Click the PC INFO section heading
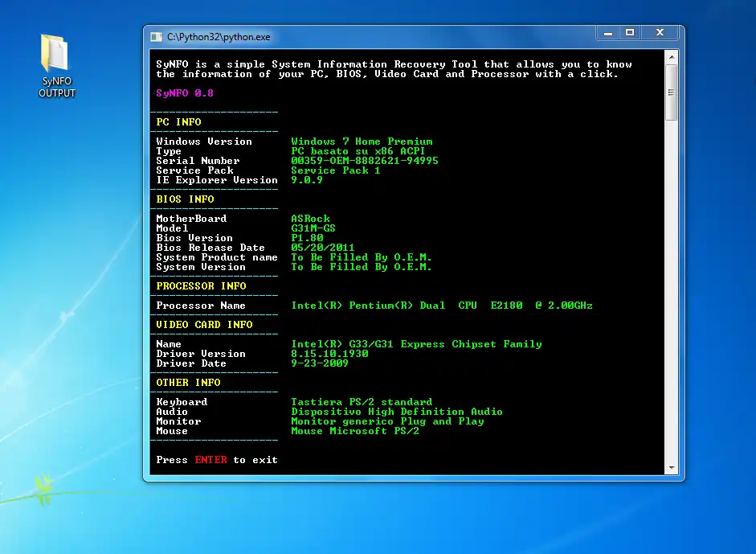 coord(178,122)
